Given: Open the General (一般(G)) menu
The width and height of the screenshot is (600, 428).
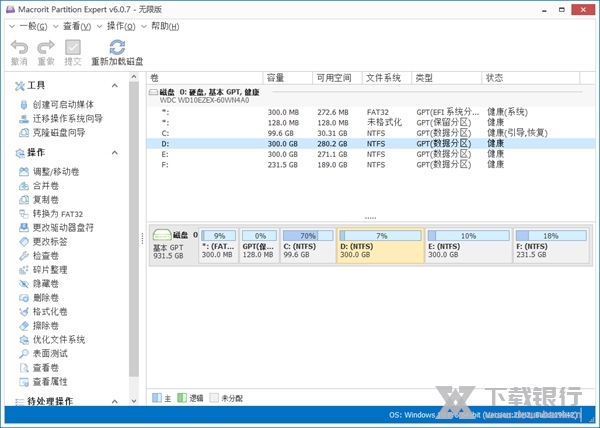Looking at the screenshot, I should click(33, 26).
